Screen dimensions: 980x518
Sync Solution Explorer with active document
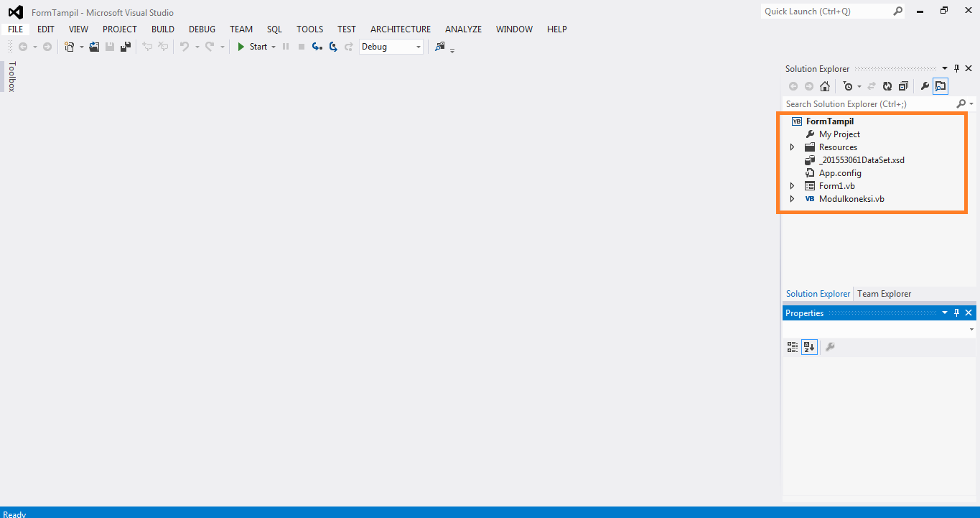(869, 85)
